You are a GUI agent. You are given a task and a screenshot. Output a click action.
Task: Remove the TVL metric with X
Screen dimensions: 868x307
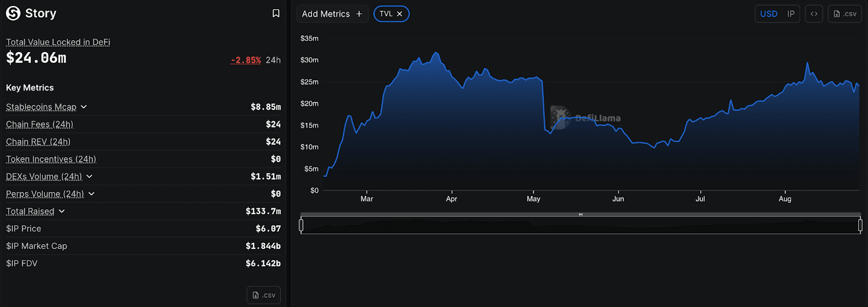(400, 14)
